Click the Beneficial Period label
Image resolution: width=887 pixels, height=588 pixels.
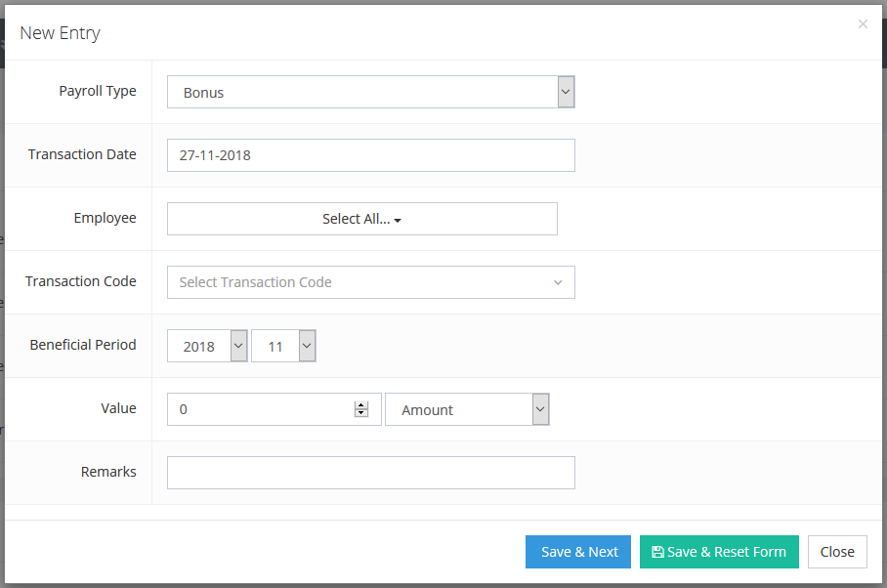point(83,345)
